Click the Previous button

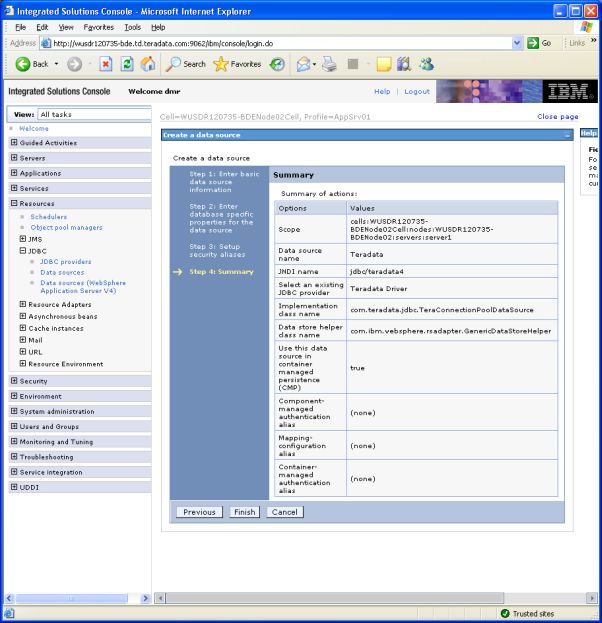(x=199, y=512)
